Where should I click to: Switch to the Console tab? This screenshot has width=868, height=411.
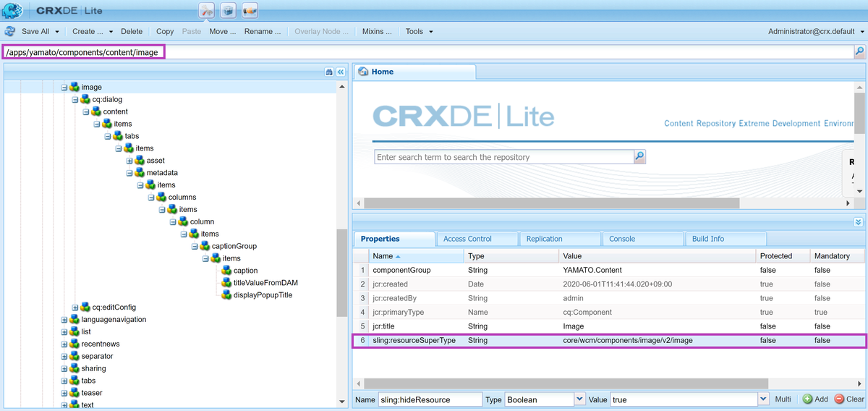643,239
